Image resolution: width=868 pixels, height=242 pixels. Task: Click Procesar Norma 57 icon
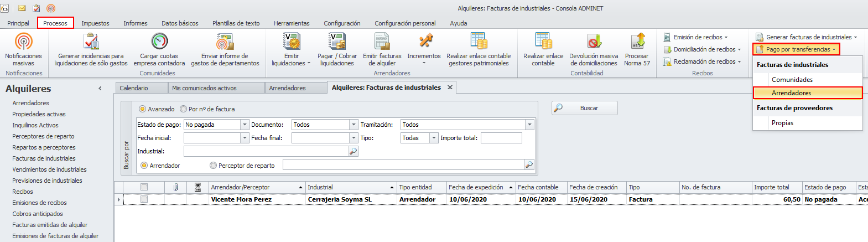point(637,42)
